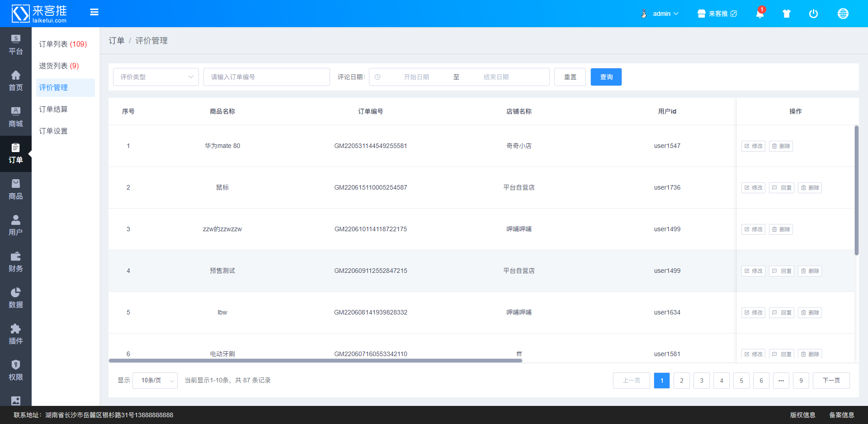Open 商品 section in the sidebar
This screenshot has width=868, height=424.
click(16, 190)
